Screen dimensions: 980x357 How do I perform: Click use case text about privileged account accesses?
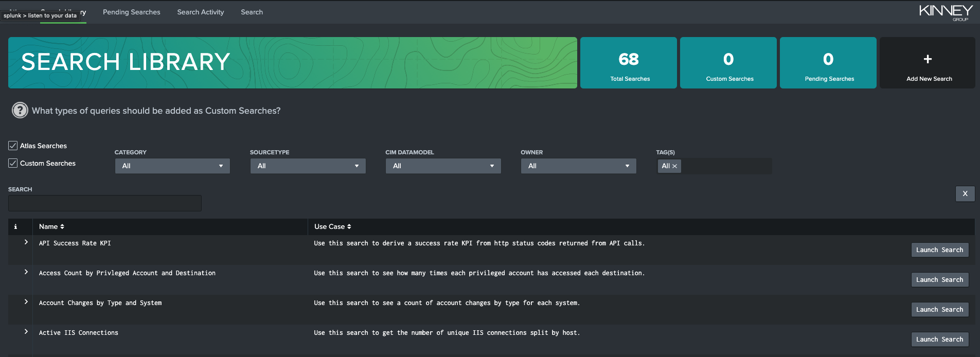(x=479, y=273)
